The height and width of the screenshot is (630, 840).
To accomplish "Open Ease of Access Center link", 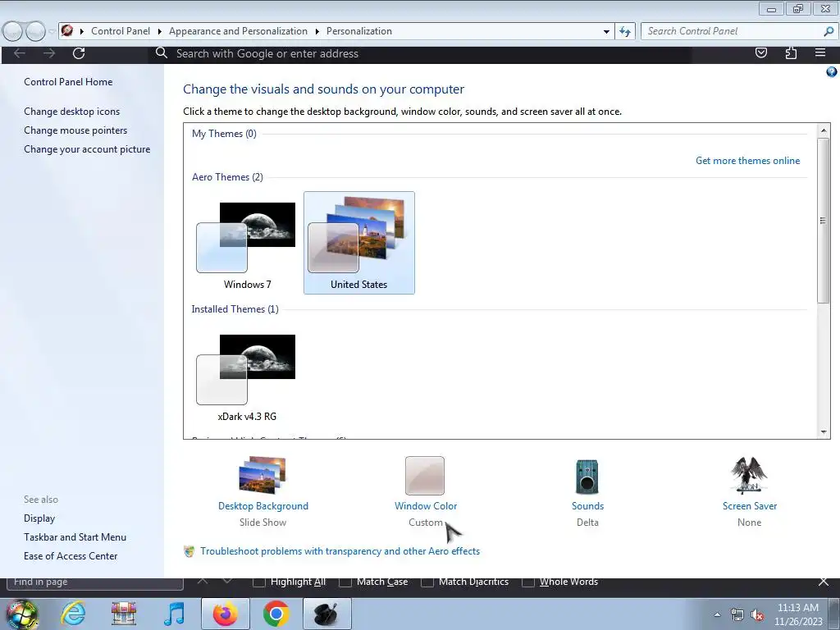I will tap(71, 556).
